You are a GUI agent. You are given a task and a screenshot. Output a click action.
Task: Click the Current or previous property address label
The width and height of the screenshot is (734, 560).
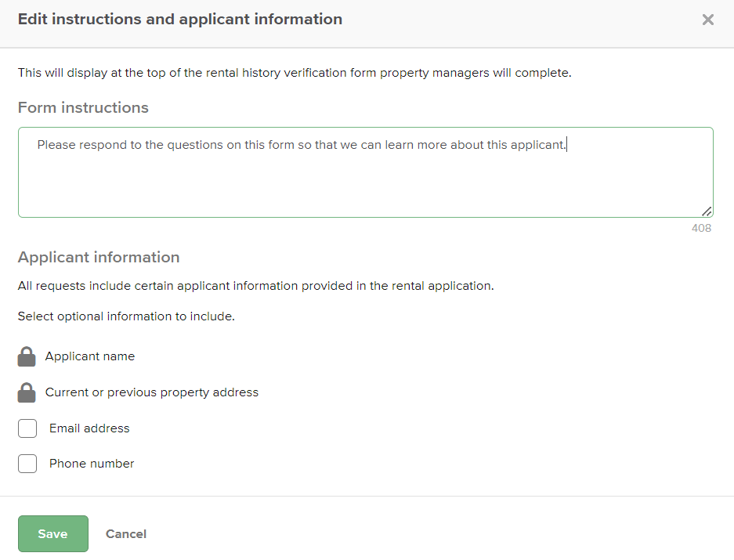(152, 392)
